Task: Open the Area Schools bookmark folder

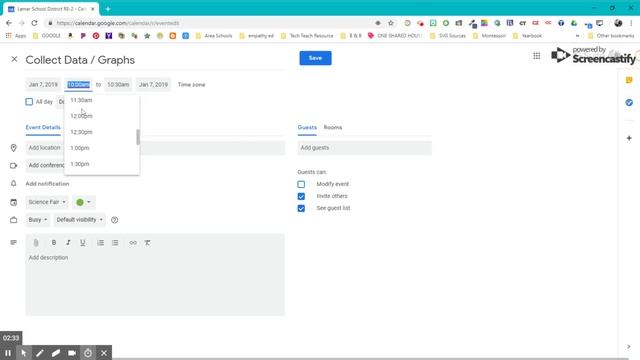Action: point(214,36)
